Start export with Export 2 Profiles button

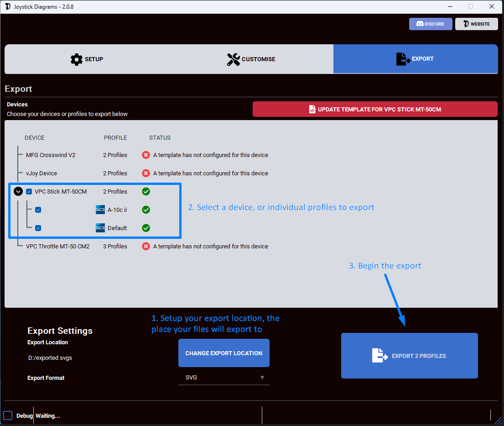point(409,356)
